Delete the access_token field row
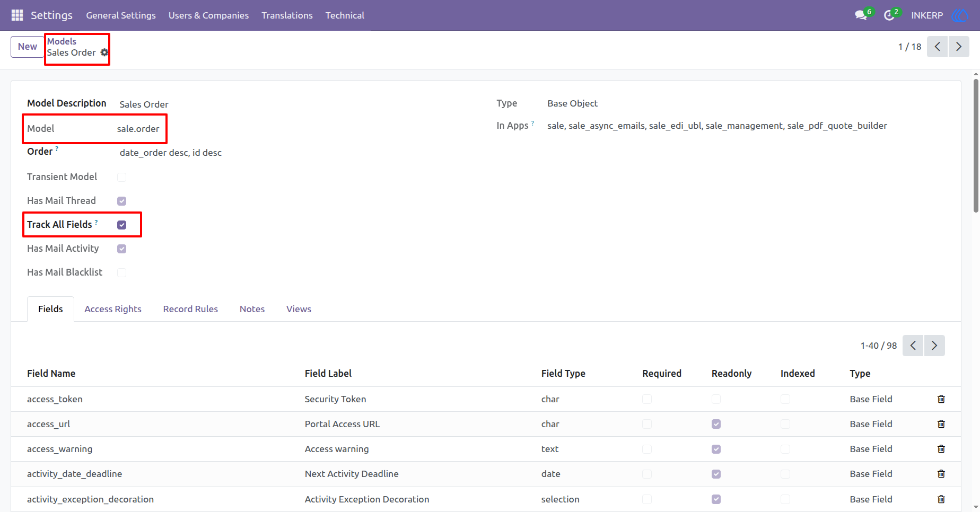 941,399
